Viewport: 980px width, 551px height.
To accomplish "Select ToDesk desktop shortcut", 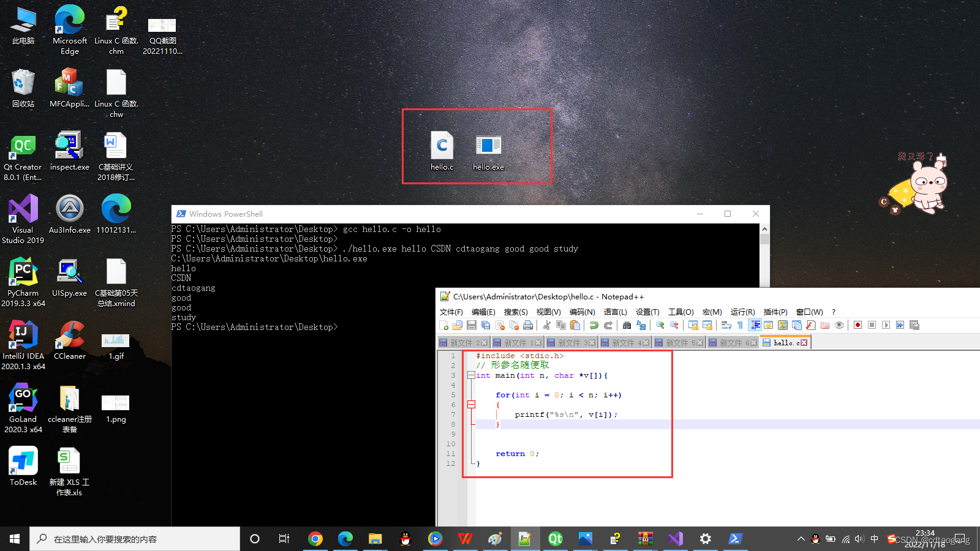I will click(x=23, y=467).
